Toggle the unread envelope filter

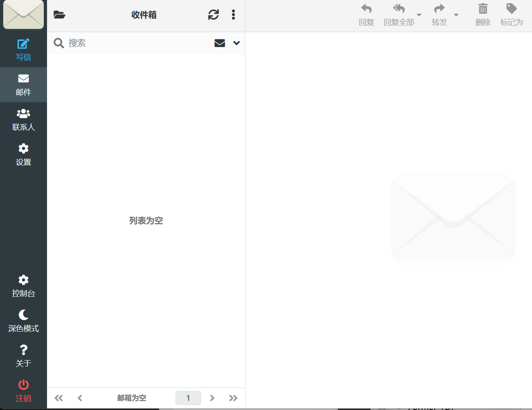coord(220,43)
